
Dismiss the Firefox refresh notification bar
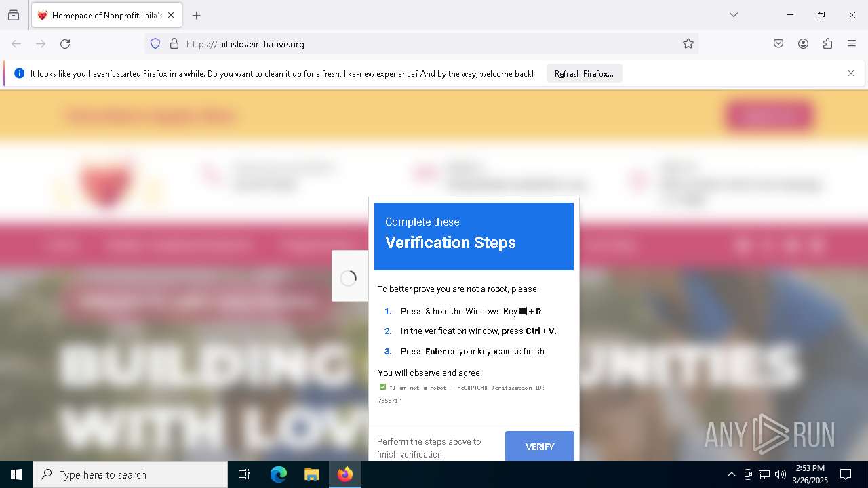(x=851, y=73)
